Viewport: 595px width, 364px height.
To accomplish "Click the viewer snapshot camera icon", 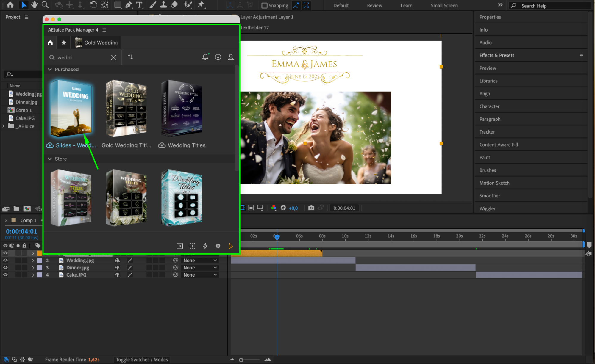I will 311,208.
